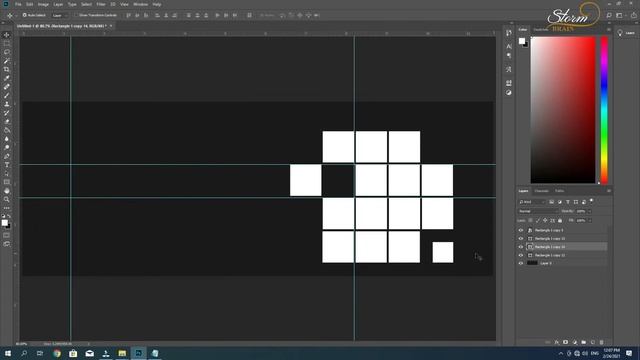
Task: Hide the Rectangle 1 copy 14 layer
Action: coord(521,247)
